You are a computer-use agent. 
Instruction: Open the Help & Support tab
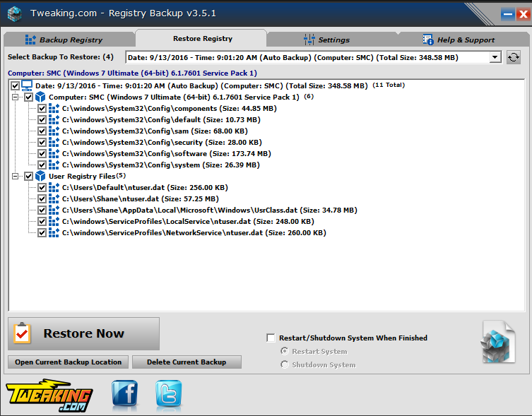pos(465,40)
